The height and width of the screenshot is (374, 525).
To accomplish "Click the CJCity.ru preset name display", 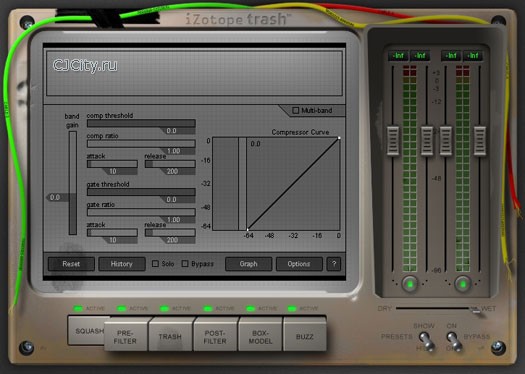I will pos(194,73).
